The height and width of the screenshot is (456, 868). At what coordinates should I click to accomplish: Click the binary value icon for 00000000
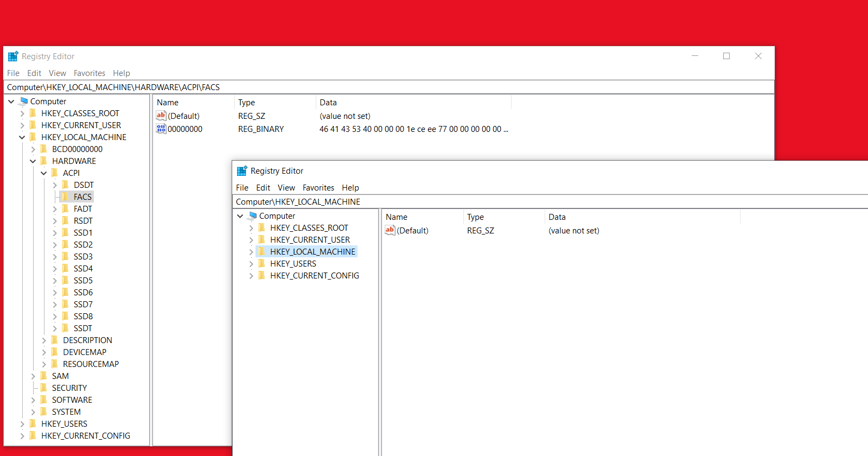[x=161, y=129]
